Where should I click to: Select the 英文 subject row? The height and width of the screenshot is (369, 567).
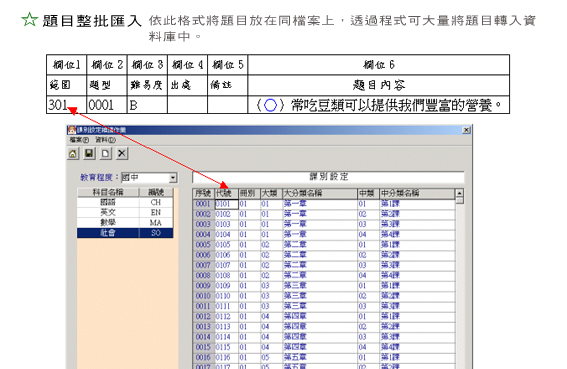pyautogui.click(x=125, y=212)
